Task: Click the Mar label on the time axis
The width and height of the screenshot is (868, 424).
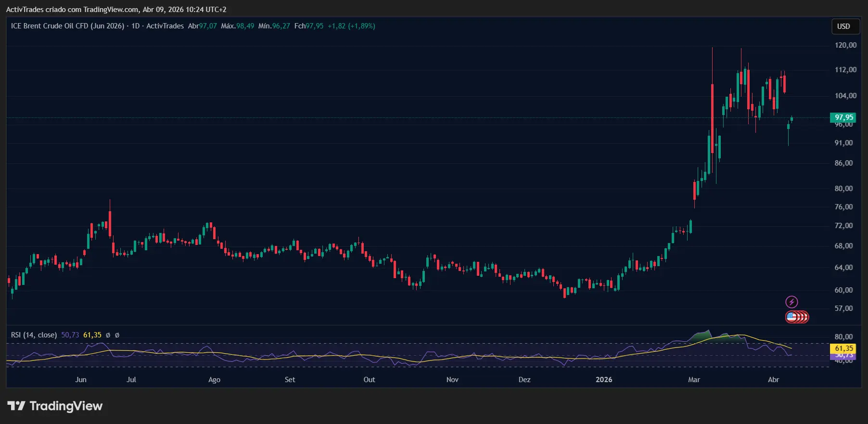Action: coord(694,380)
